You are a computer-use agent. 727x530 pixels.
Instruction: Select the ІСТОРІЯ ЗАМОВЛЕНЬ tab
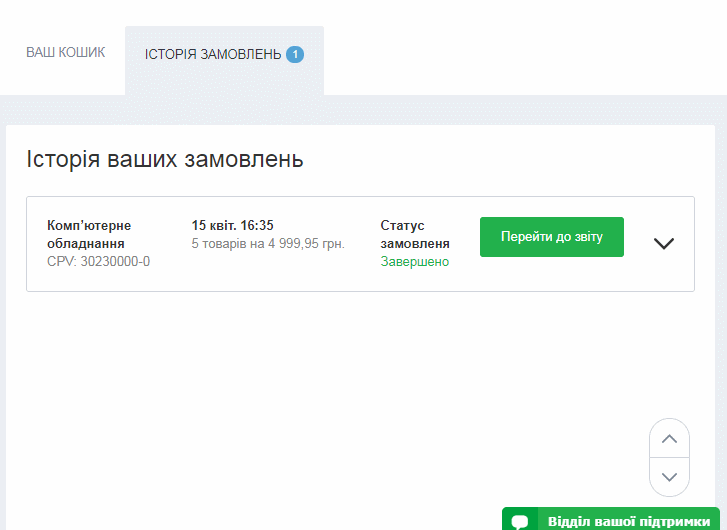(x=213, y=54)
